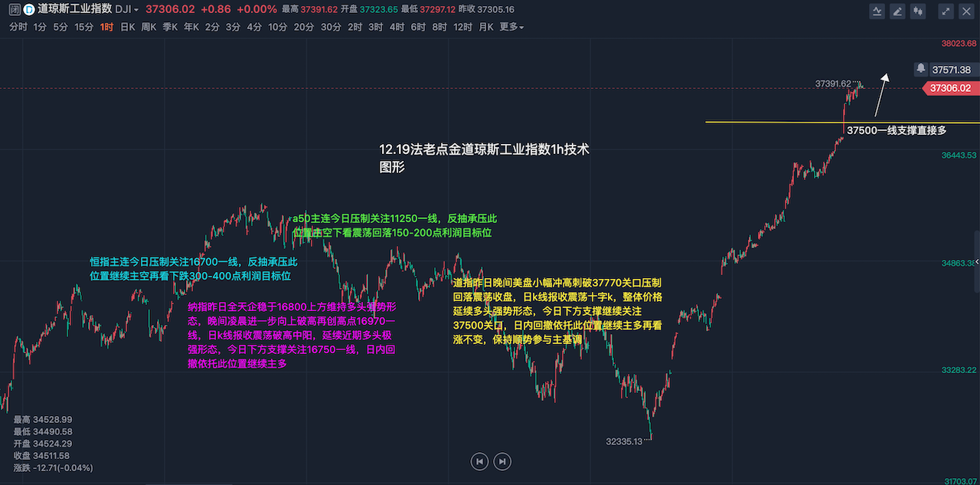
Task: Switch chart style via candlestick icon
Action: pyautogui.click(x=919, y=11)
